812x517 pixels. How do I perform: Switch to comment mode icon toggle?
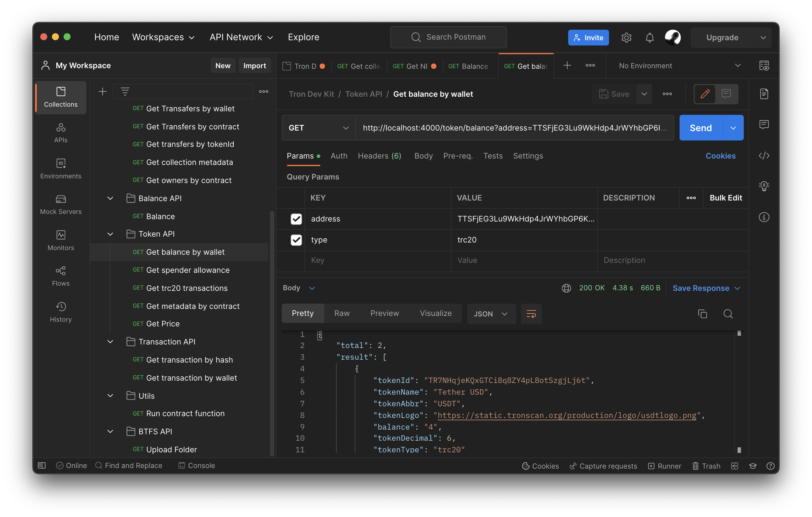[726, 94]
